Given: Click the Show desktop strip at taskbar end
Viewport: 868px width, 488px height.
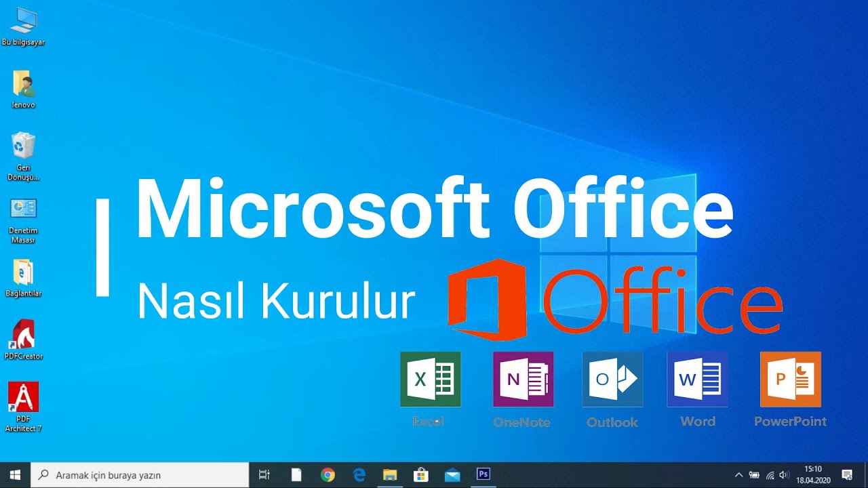Looking at the screenshot, I should 866,475.
